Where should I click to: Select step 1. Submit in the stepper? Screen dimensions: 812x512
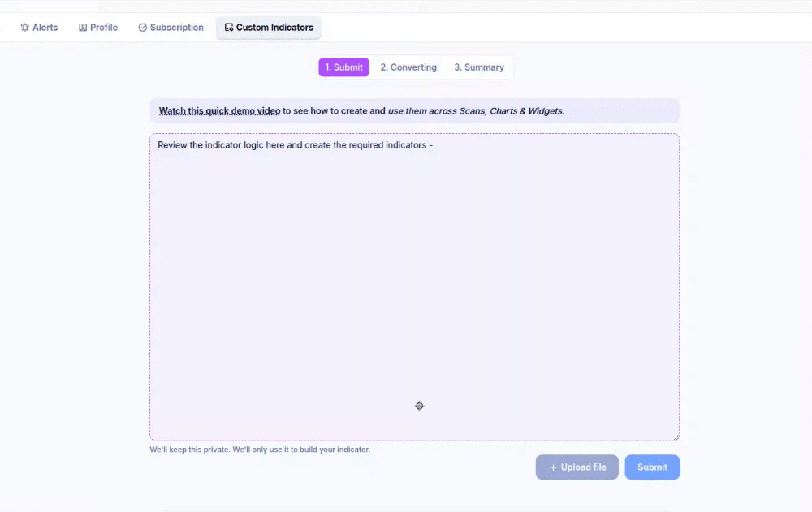click(343, 67)
